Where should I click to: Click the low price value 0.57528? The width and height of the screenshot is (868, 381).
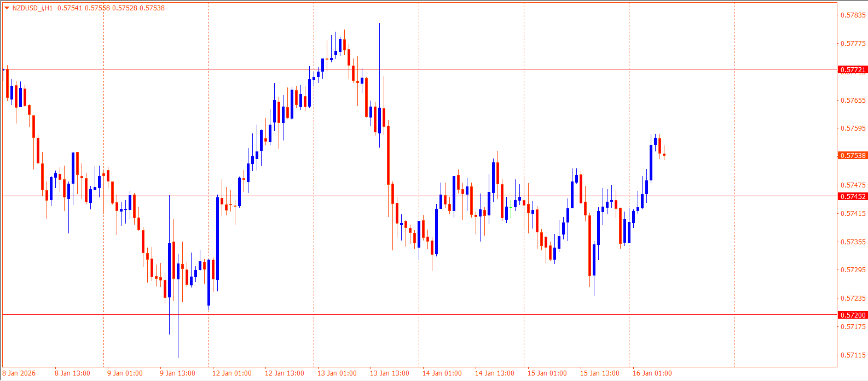click(x=125, y=8)
